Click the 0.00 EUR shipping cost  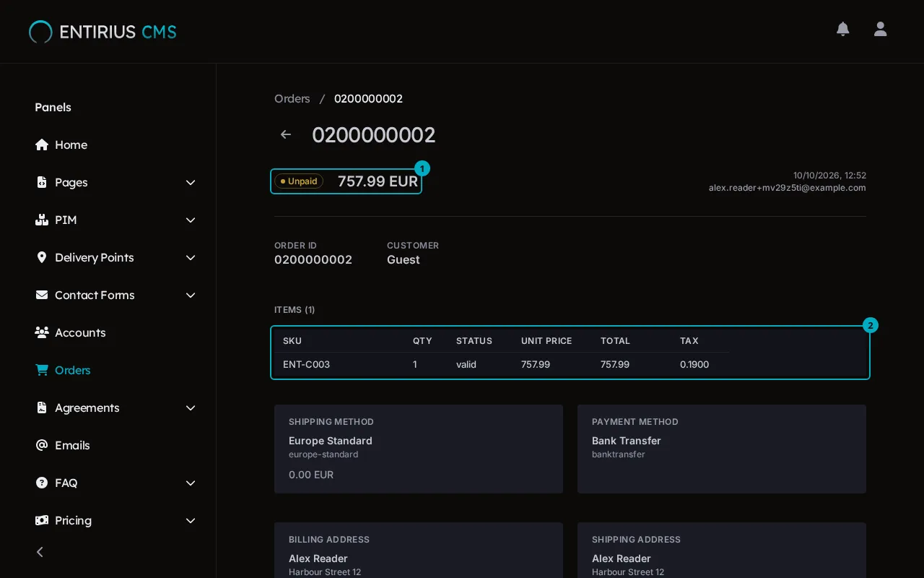click(x=311, y=475)
